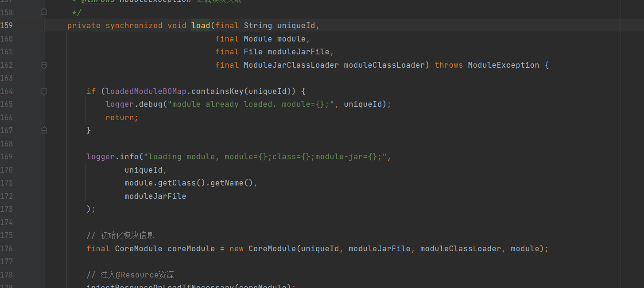The height and width of the screenshot is (288, 644).
Task: Click the synchronized keyword in the method signature
Action: 134,25
